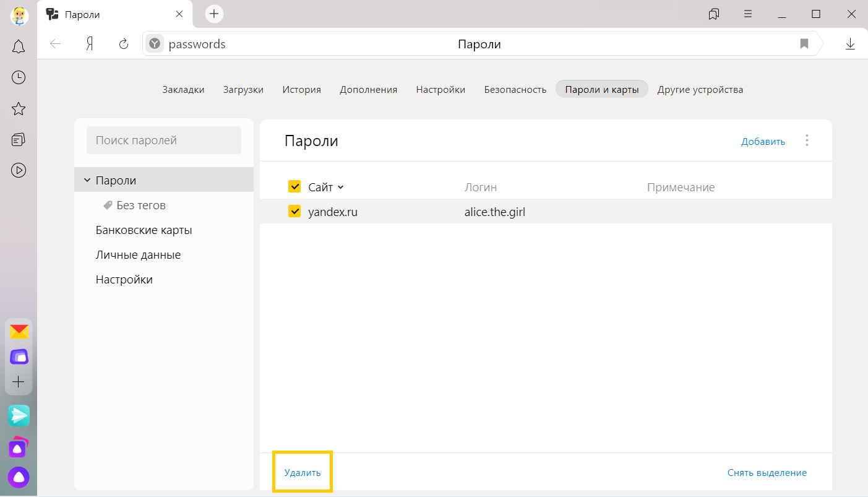
Task: Switch to Дополнения tab
Action: click(368, 90)
